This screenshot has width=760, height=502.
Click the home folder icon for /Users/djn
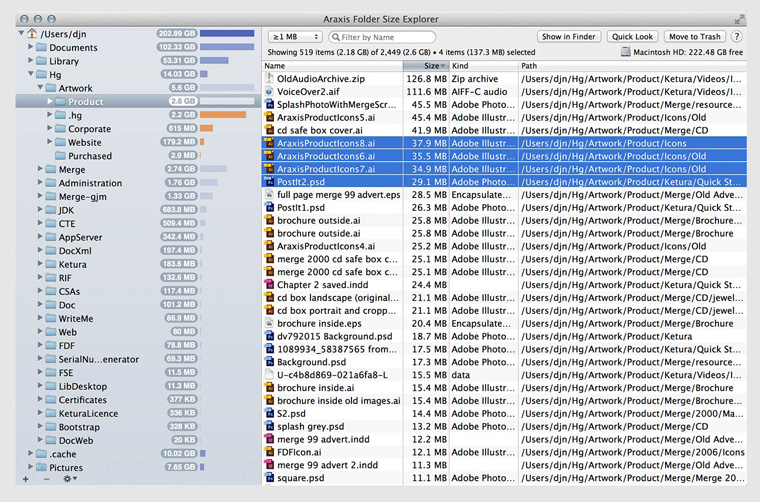pyautogui.click(x=33, y=33)
